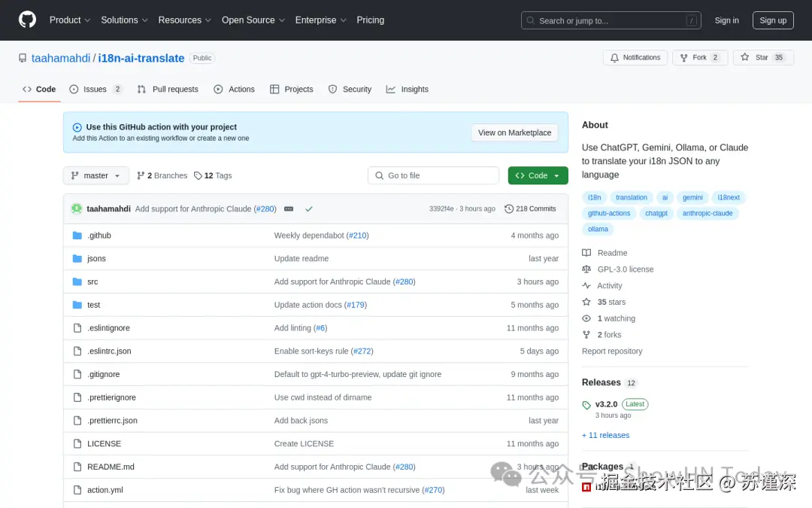Click the .eslintignore file icon
The width and height of the screenshot is (812, 508).
(77, 327)
